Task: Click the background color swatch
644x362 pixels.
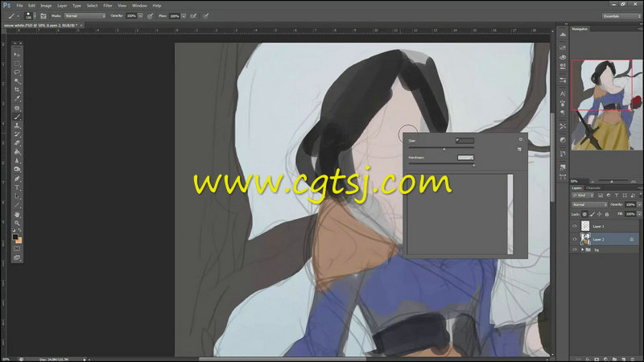Action: tap(19, 241)
